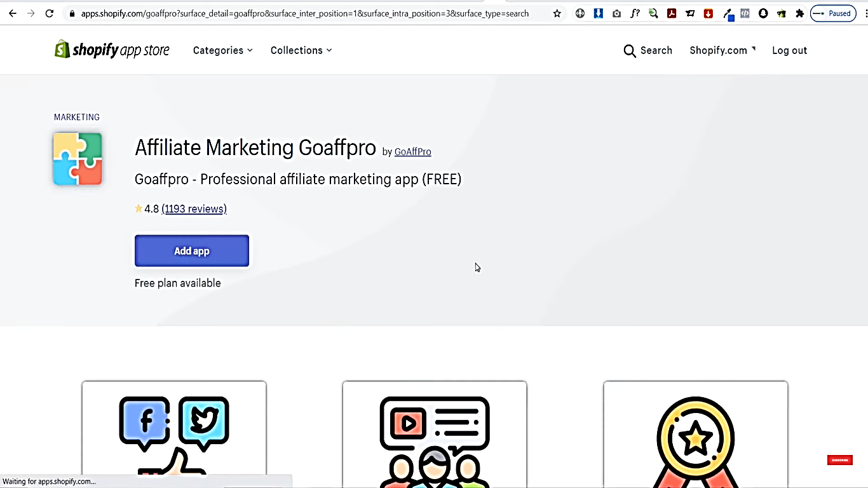Click the Goaffpro puzzle app icon
The height and width of the screenshot is (488, 868).
point(78,159)
